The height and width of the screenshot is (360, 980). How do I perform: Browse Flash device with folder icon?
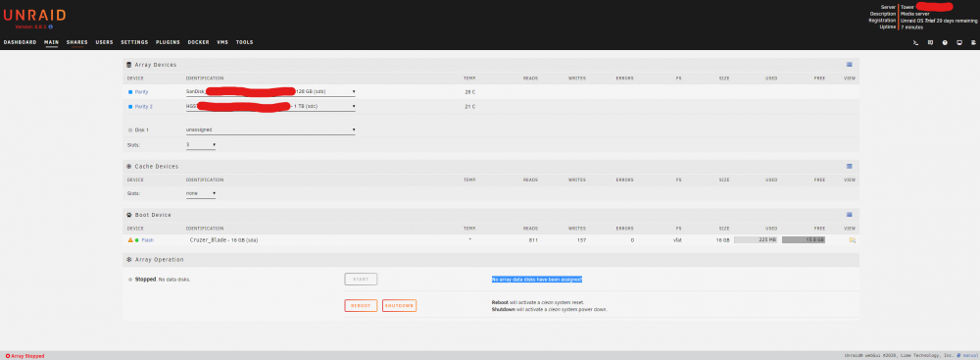click(x=852, y=239)
